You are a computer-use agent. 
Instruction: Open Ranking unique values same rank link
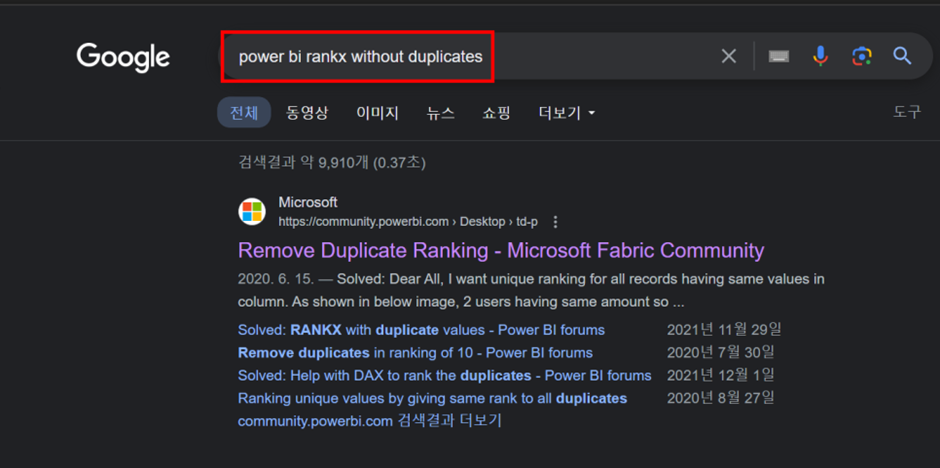433,398
